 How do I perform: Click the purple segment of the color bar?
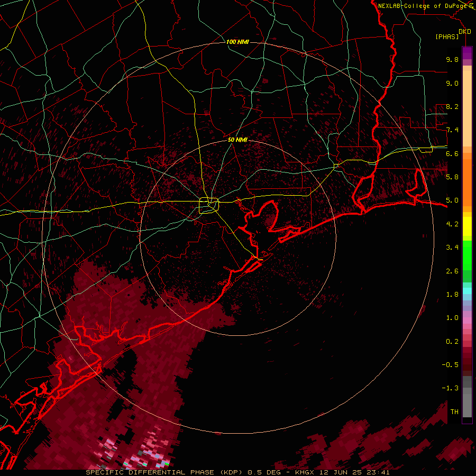click(x=467, y=53)
